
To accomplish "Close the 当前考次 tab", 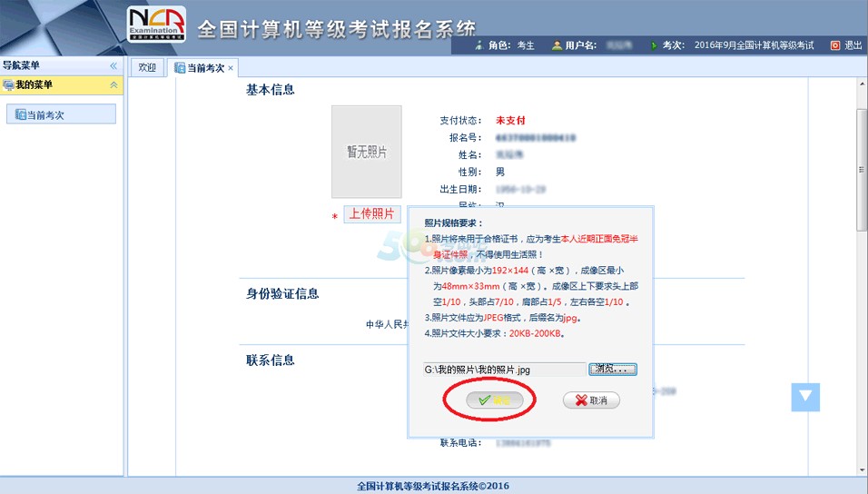I will (231, 68).
